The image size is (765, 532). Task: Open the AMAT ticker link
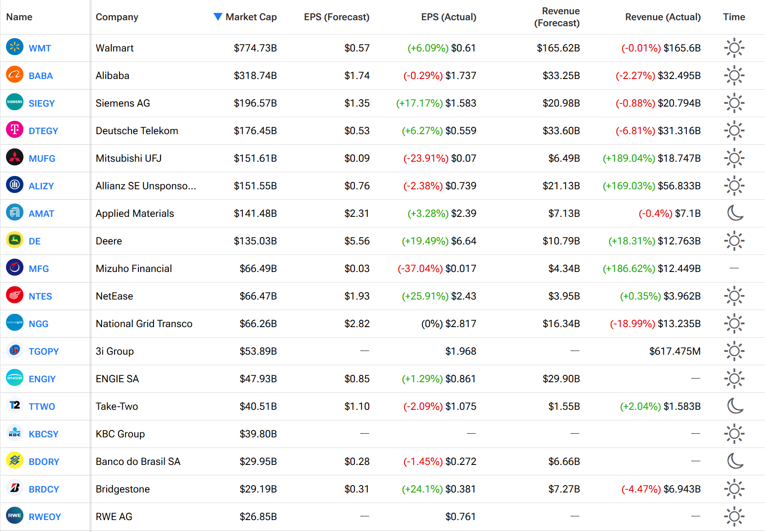[x=41, y=214]
